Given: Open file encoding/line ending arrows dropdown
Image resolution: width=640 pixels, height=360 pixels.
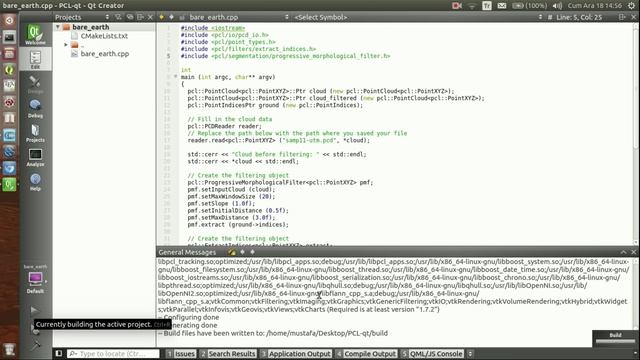Looking at the screenshot, I should (540, 17).
